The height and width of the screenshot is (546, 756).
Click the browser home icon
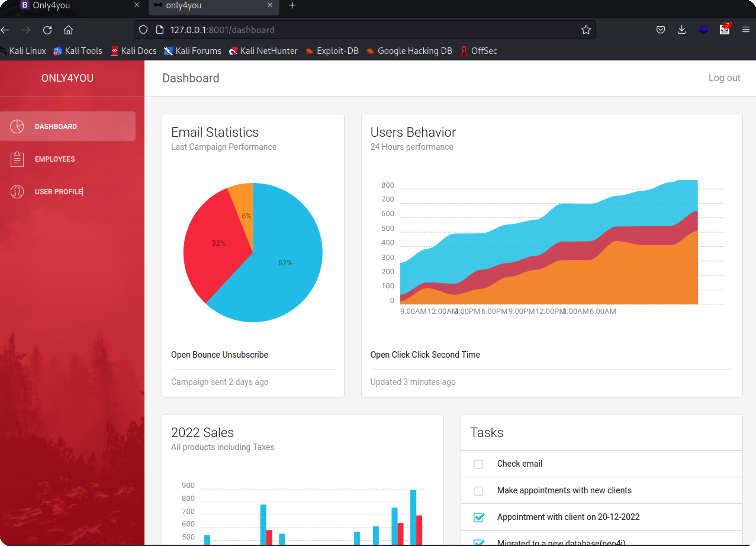pyautogui.click(x=68, y=30)
